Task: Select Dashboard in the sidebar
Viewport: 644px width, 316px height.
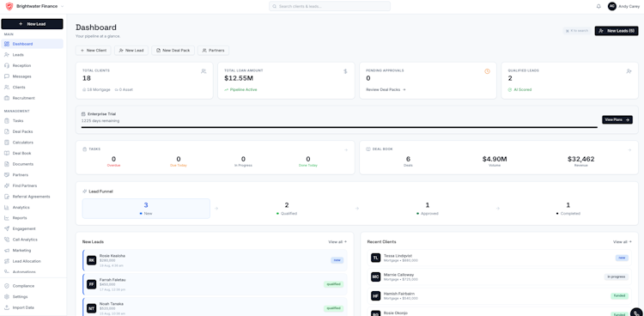Action: click(33, 44)
